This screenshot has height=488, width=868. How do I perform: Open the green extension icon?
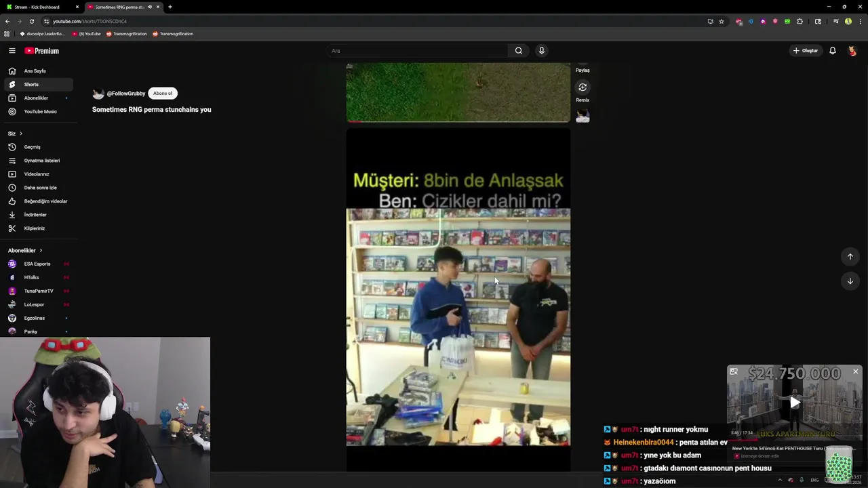coord(787,21)
